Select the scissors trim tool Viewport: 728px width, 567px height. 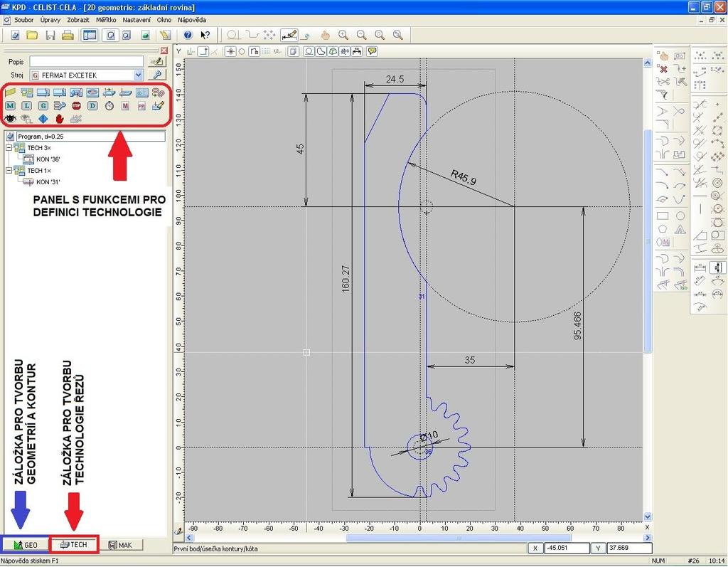pyautogui.click(x=663, y=82)
